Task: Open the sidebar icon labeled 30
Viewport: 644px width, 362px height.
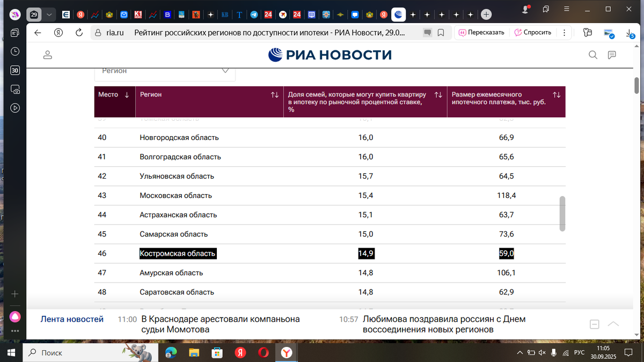Action: point(15,70)
